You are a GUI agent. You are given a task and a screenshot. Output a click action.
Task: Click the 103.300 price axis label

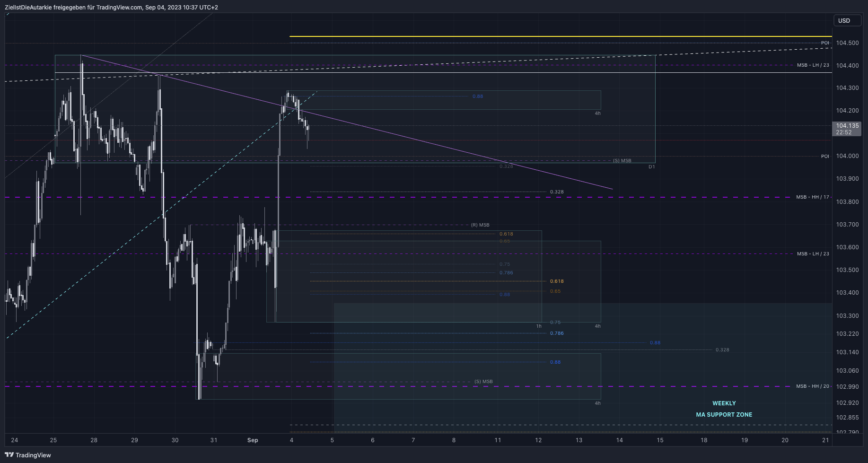(x=847, y=316)
